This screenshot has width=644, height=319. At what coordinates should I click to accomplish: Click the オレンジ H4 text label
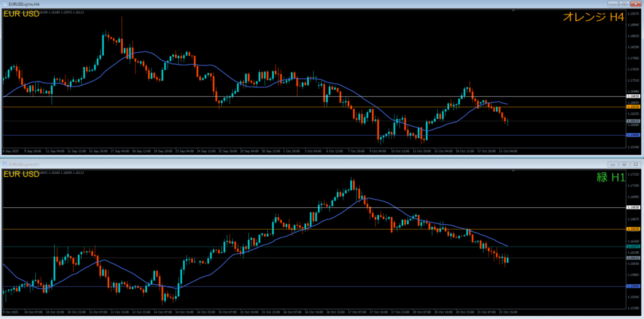tap(593, 18)
